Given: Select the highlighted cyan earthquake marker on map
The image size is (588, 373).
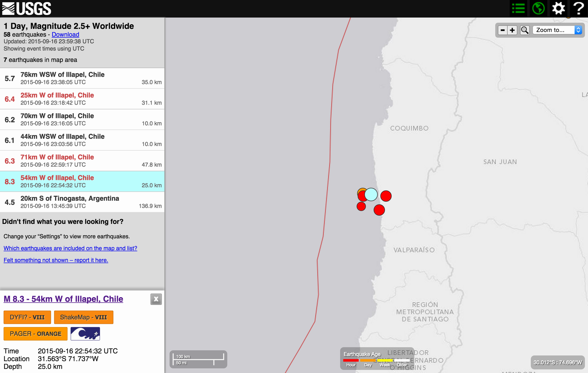Looking at the screenshot, I should point(371,195).
